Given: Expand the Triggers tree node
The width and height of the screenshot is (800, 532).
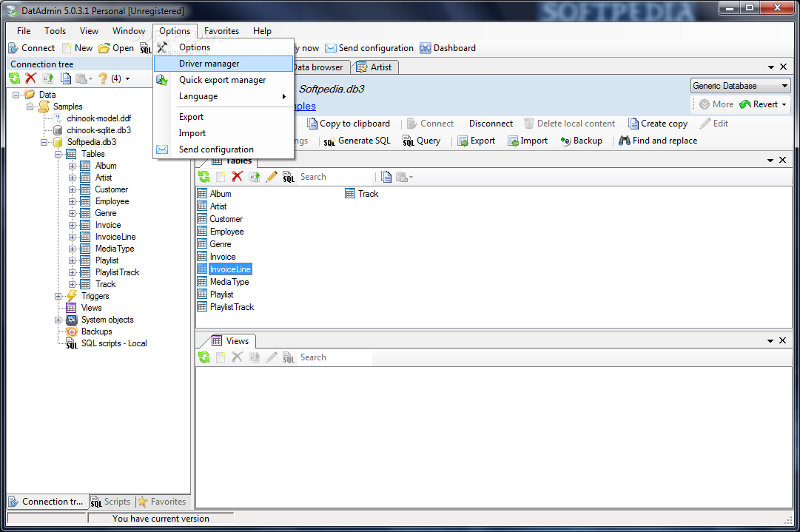Looking at the screenshot, I should click(58, 296).
